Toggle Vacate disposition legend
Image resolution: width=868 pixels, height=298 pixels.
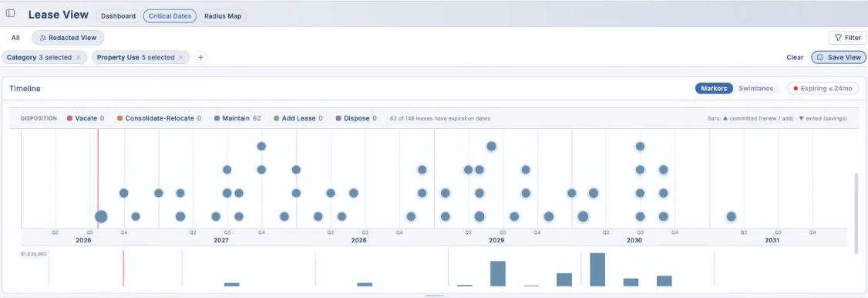pyautogui.click(x=86, y=118)
